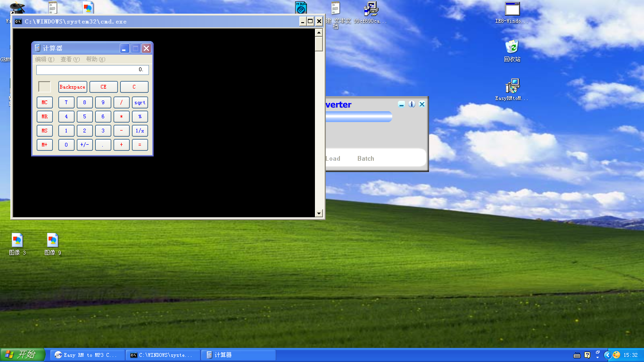The height and width of the screenshot is (362, 644).
Task: Open the language bar options down arrow
Action: [597, 358]
